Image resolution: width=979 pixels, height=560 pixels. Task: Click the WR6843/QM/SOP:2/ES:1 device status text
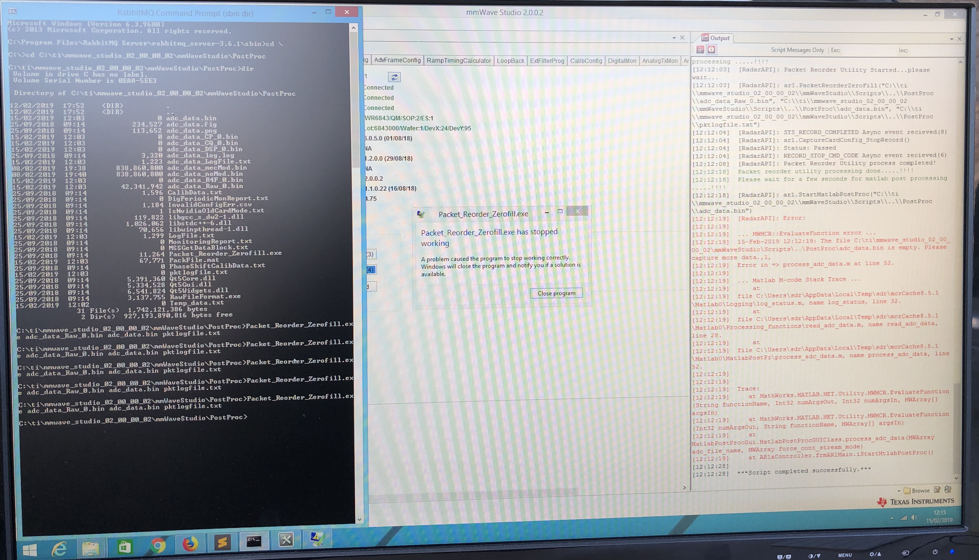pyautogui.click(x=399, y=118)
